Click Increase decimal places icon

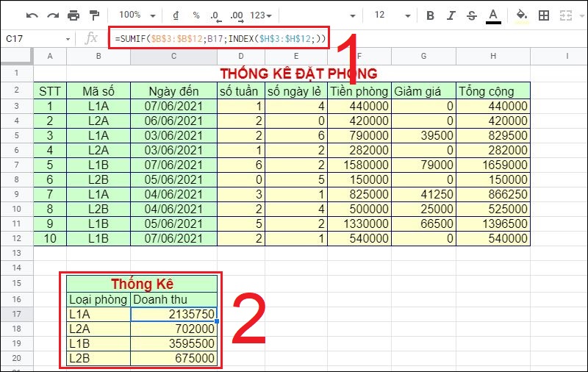pos(237,15)
